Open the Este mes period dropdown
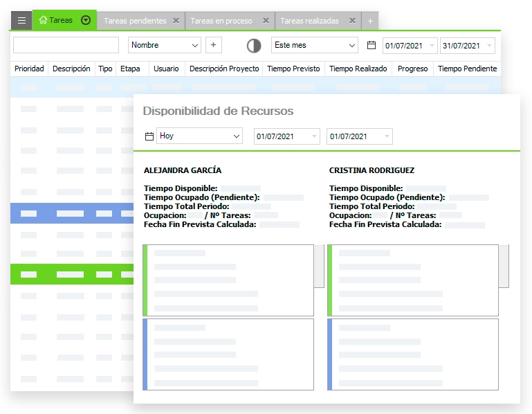532x414 pixels. coord(351,46)
